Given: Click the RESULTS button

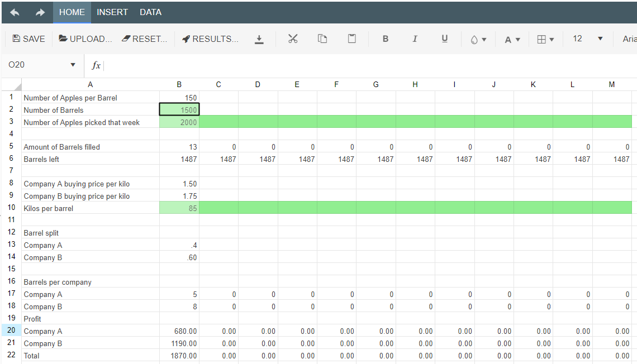Looking at the screenshot, I should [210, 39].
